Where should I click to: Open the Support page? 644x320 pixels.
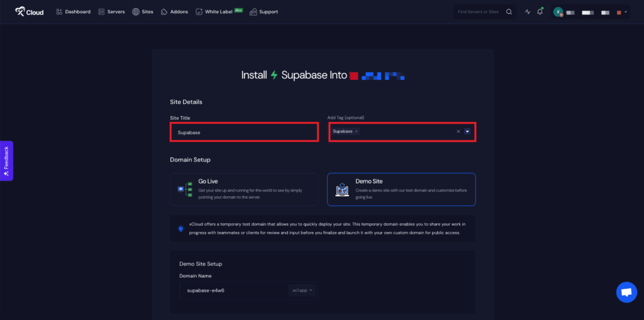tap(264, 11)
